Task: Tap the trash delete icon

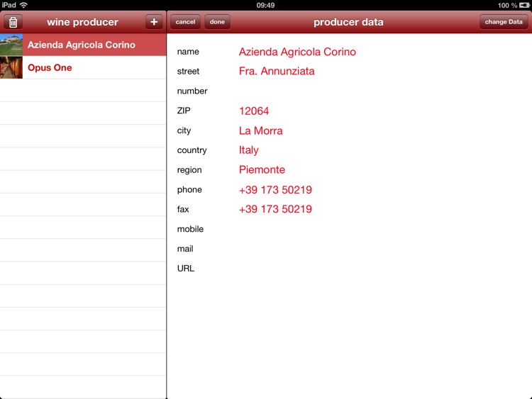Action: (x=13, y=22)
